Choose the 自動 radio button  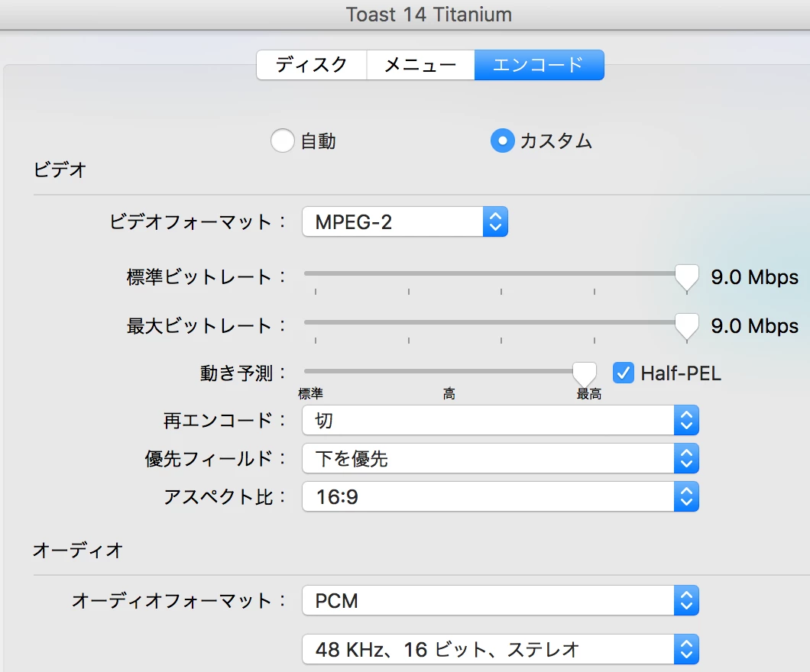283,141
